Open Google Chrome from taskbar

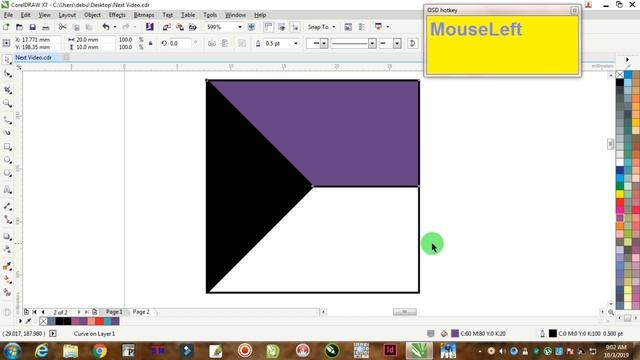(x=99, y=351)
